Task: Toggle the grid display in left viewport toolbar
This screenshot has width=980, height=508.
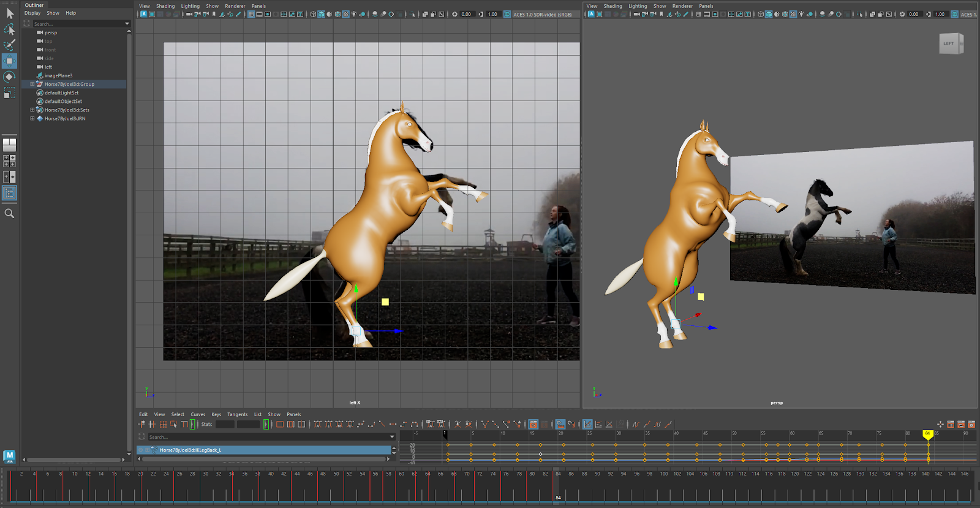Action: click(x=251, y=14)
